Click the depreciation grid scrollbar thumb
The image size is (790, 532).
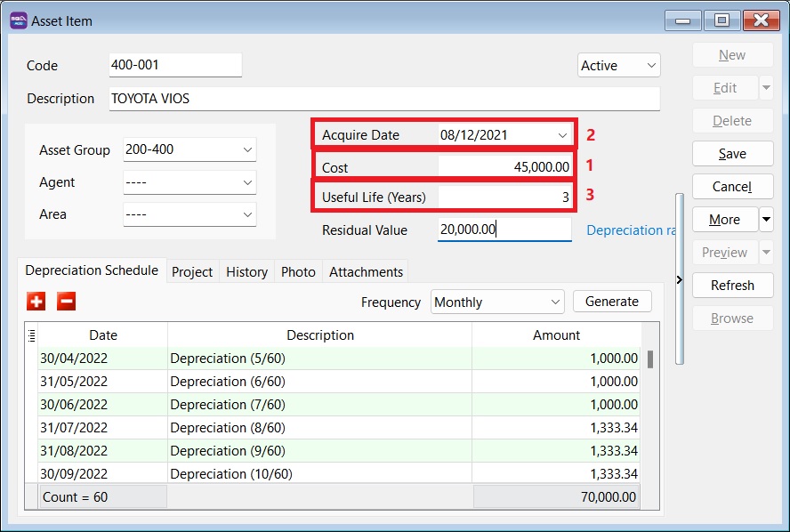[x=650, y=359]
